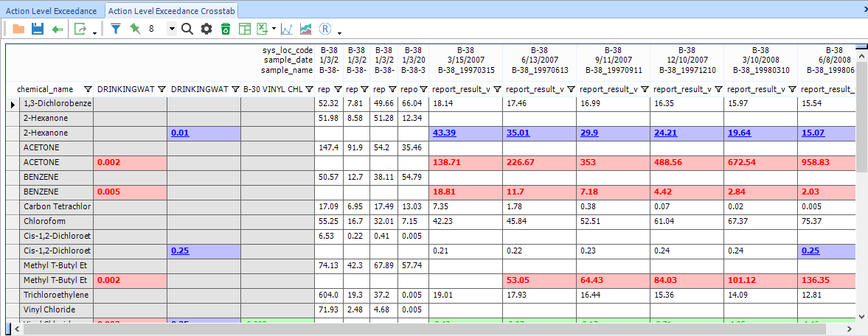
Task: Click the red 136.35 Methyl T-Butyl value
Action: click(817, 281)
